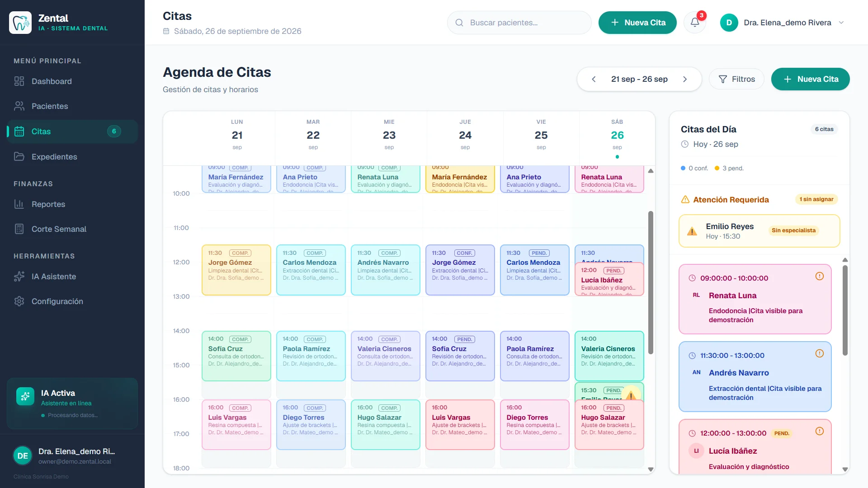Click the Reportes chart icon
The height and width of the screenshot is (488, 868).
click(x=19, y=204)
